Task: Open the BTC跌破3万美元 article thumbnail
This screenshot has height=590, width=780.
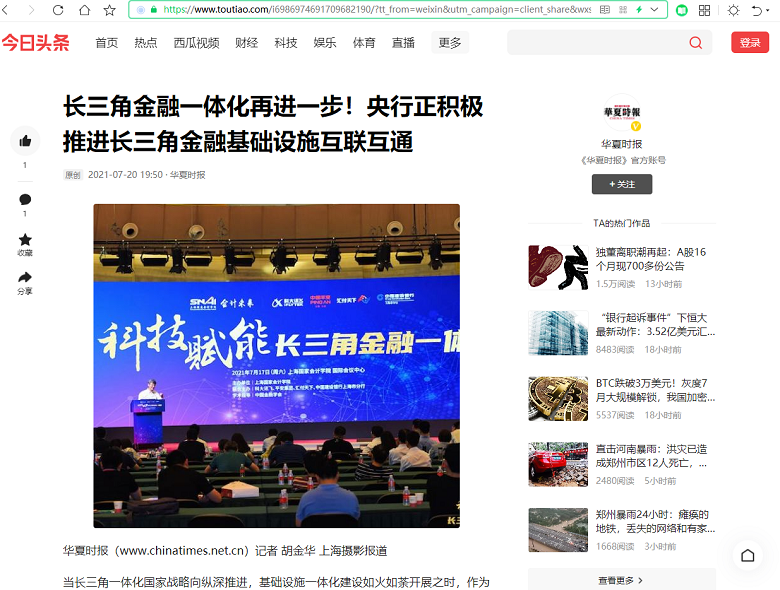Action: tap(558, 398)
